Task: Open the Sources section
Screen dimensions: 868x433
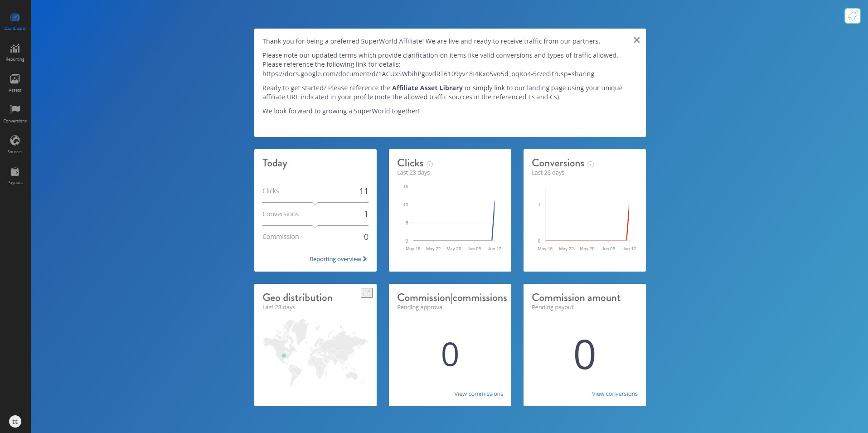Action: coord(15,145)
